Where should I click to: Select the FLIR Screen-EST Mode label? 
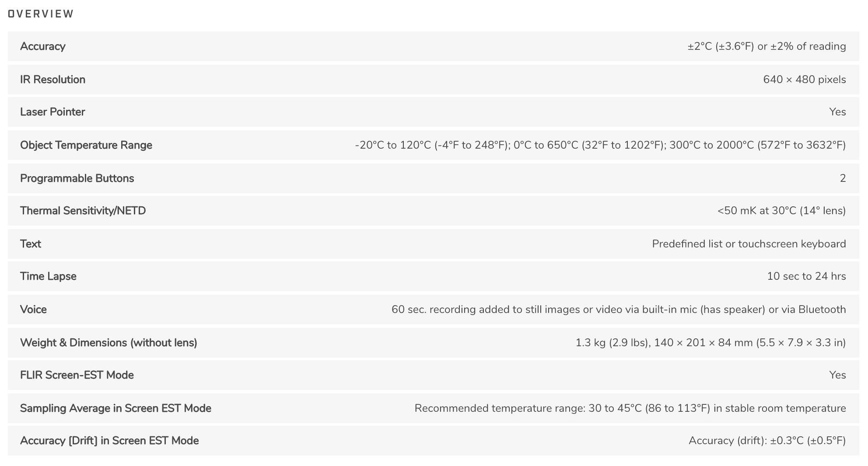point(77,375)
